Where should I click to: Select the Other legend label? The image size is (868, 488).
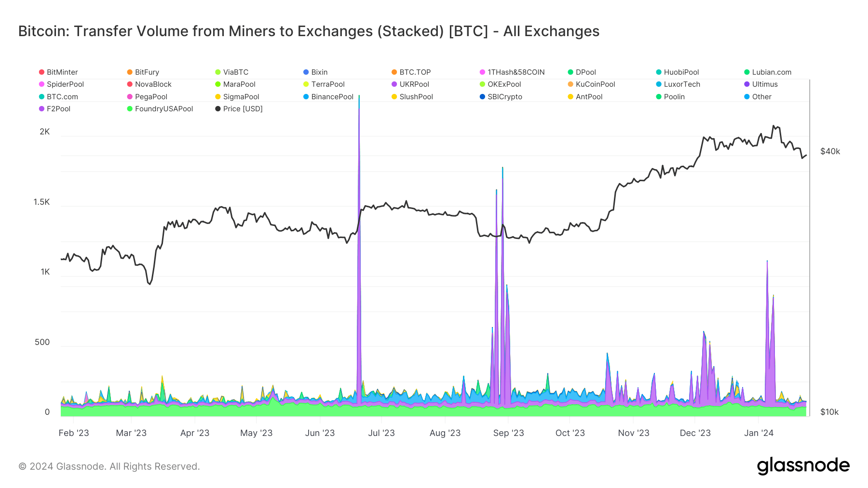point(762,97)
